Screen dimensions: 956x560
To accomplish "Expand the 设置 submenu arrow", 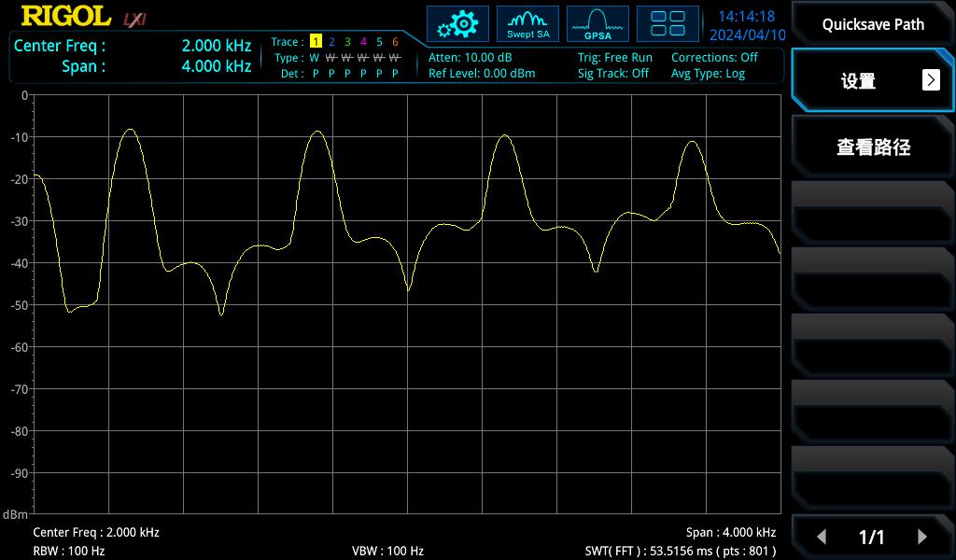I will pyautogui.click(x=931, y=80).
